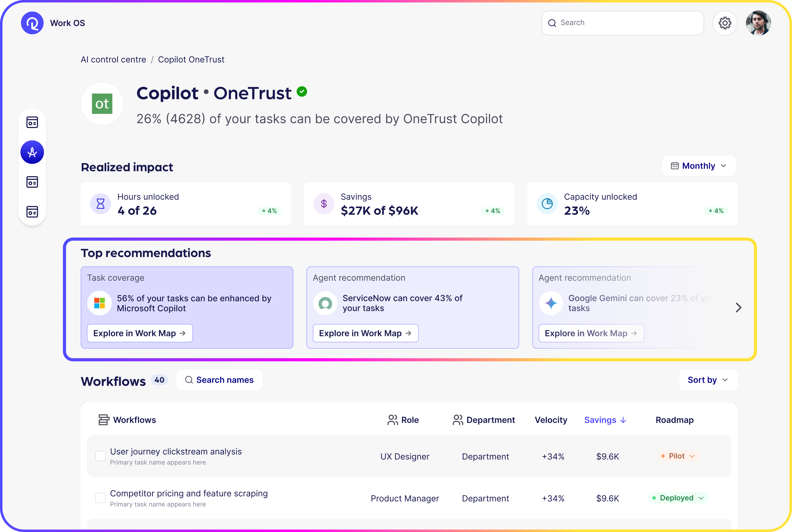Viewport: 792px width, 532px height.
Task: Click Copilot OneTrust breadcrumb
Action: (191, 60)
